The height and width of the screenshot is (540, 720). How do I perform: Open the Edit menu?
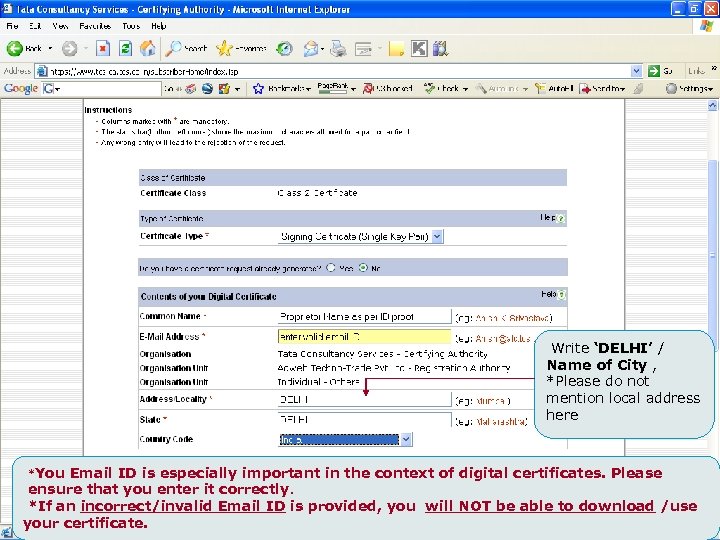(x=35, y=26)
